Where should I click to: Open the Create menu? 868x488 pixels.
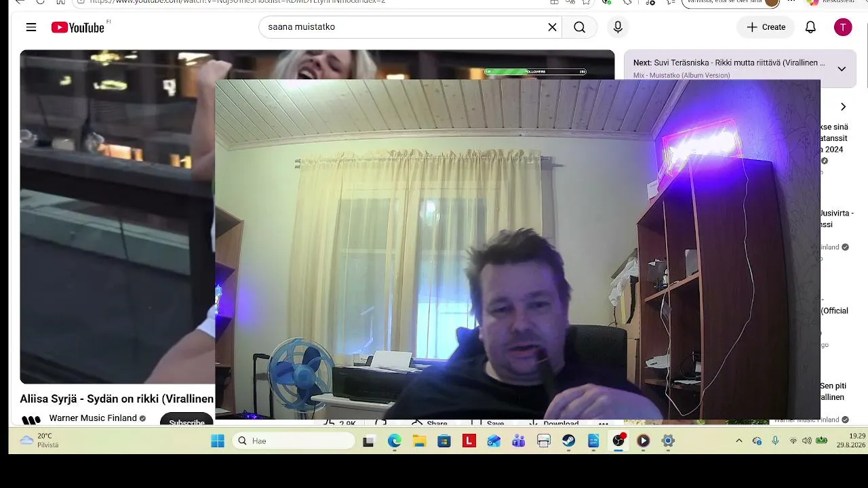pyautogui.click(x=766, y=27)
